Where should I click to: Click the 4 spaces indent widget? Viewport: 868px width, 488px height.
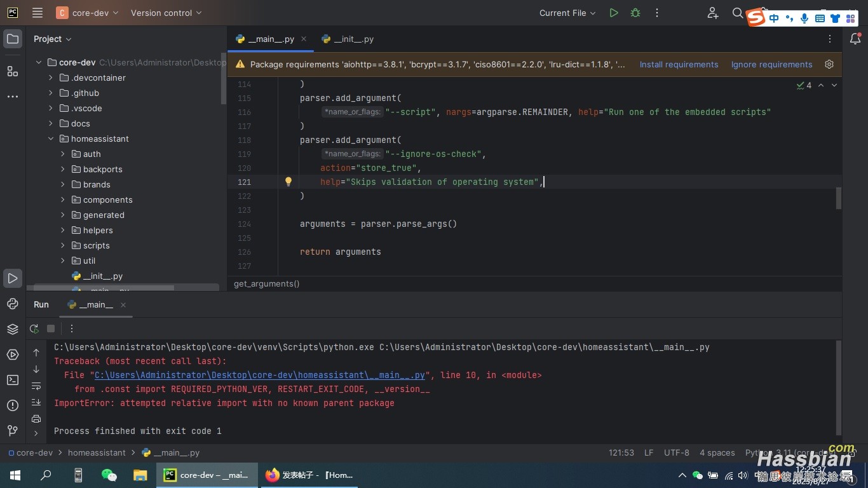tap(717, 453)
